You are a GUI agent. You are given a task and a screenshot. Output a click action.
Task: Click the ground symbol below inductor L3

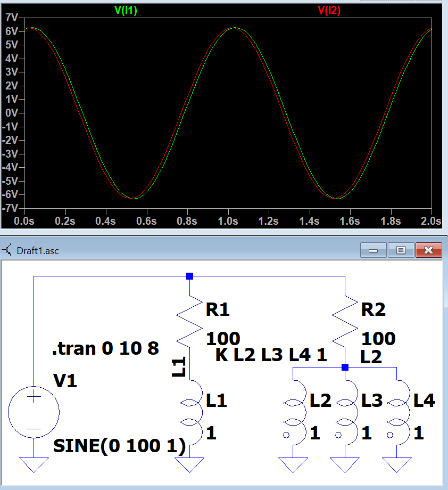[x=345, y=464]
